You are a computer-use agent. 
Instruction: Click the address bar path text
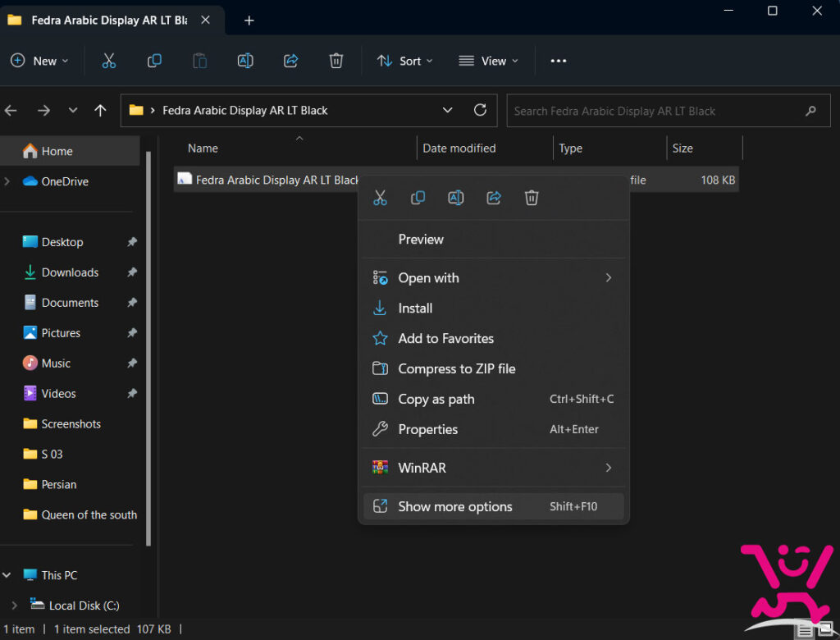[244, 111]
